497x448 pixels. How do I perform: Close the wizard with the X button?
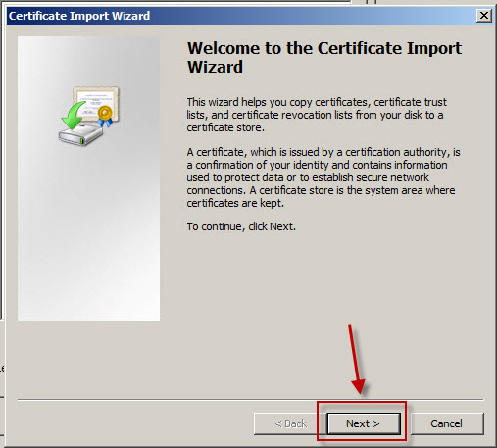pos(484,16)
